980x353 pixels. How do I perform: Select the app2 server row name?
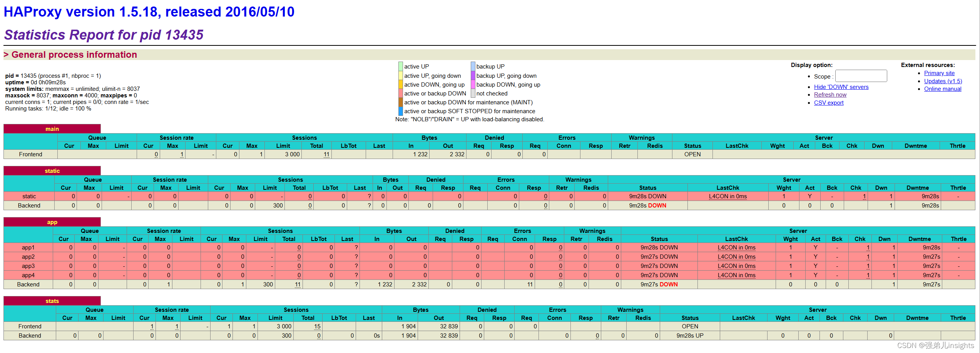(28, 257)
